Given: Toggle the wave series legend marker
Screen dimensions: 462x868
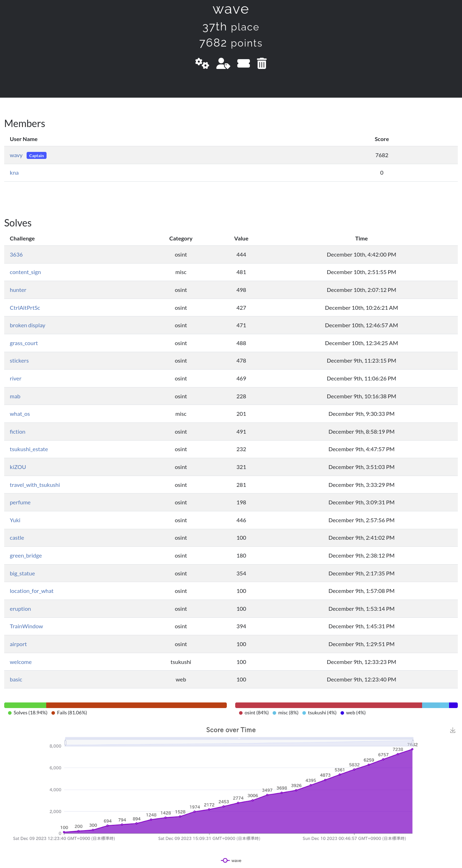Looking at the screenshot, I should [225, 860].
